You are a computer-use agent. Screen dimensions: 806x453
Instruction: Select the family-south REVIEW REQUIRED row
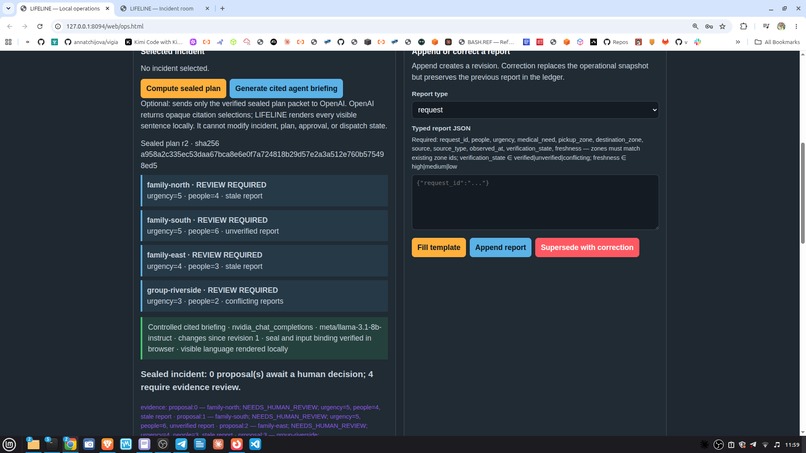point(264,226)
